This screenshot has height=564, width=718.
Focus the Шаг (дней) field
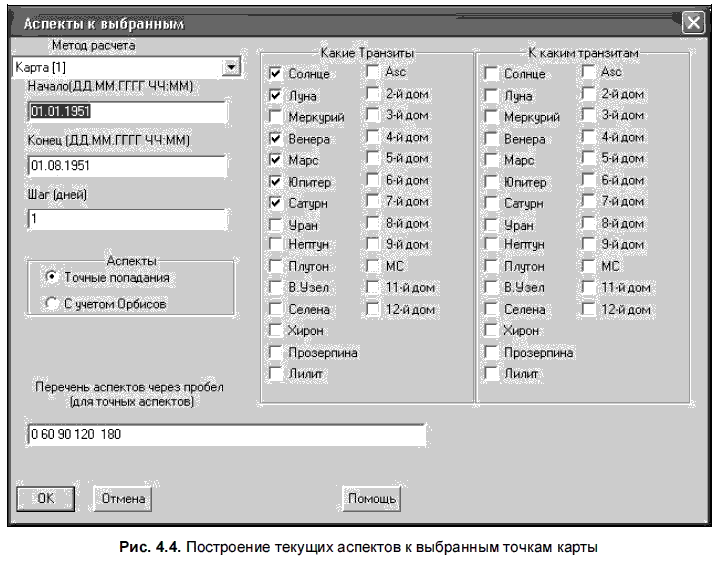(x=127, y=219)
